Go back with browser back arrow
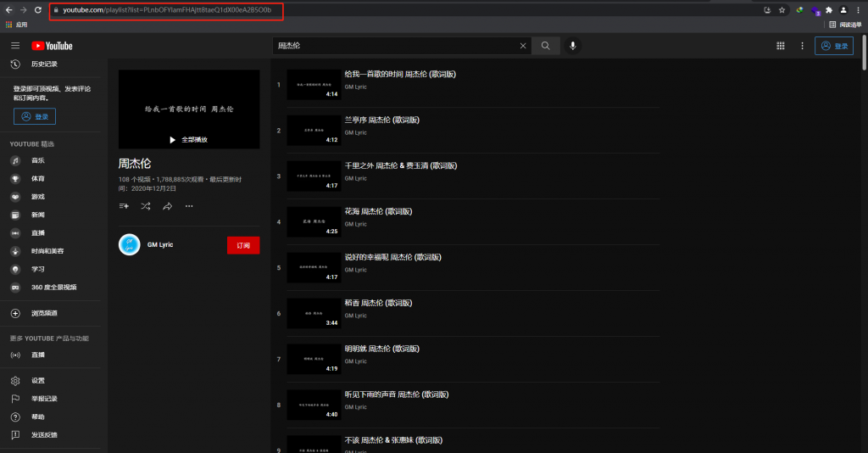The width and height of the screenshot is (868, 453). coord(8,10)
